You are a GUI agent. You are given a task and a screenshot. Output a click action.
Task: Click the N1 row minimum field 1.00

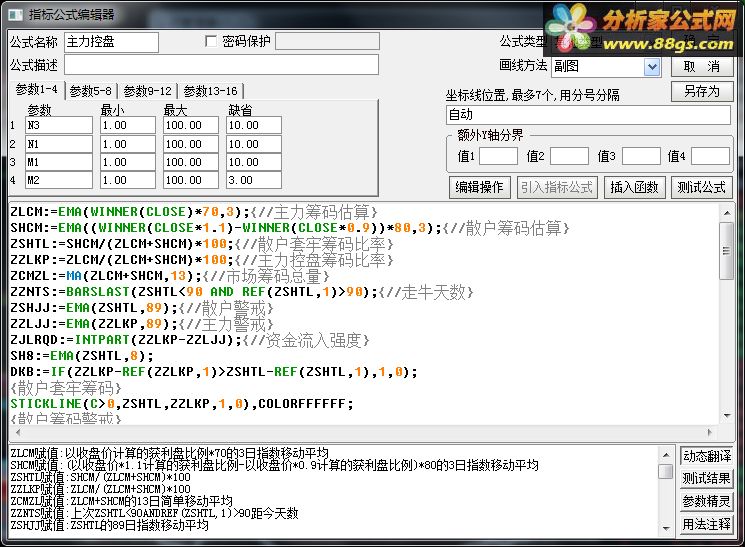coord(128,144)
